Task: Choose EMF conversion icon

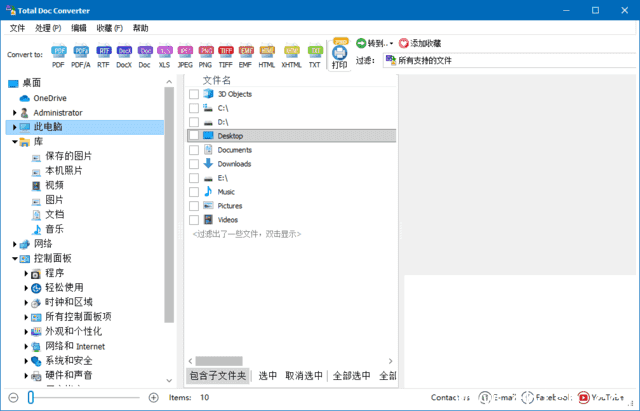Action: point(246,56)
